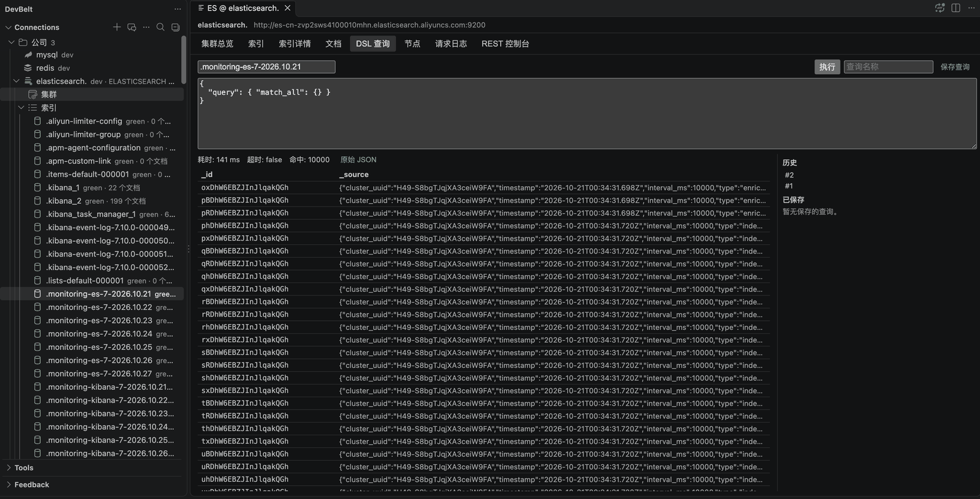This screenshot has width=980, height=499.
Task: Click the 集群 cluster icon in the tree
Action: coord(33,94)
